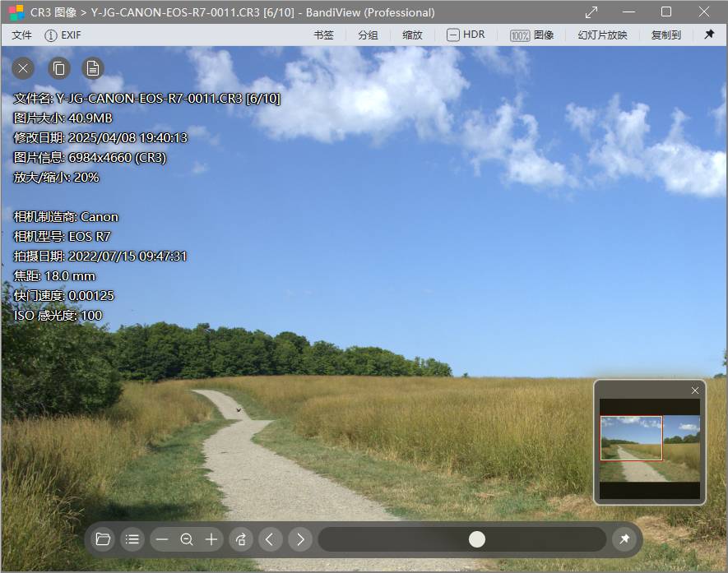Enter fullscreen mode via the title bar arrows
Image resolution: width=728 pixels, height=573 pixels.
point(591,12)
